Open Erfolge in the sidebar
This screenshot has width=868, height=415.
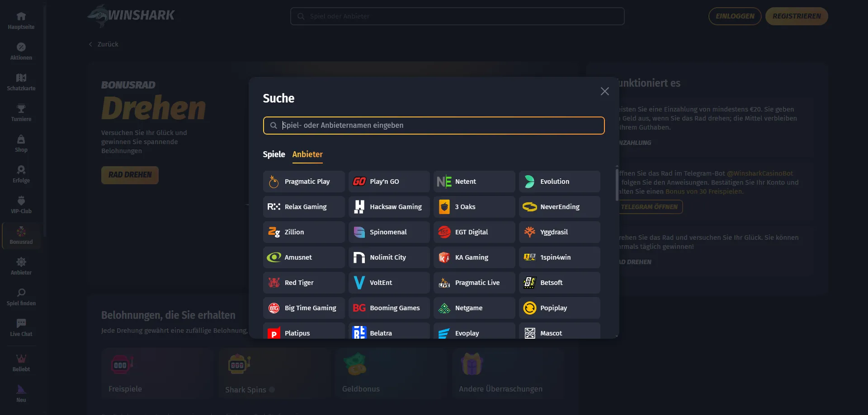21,174
